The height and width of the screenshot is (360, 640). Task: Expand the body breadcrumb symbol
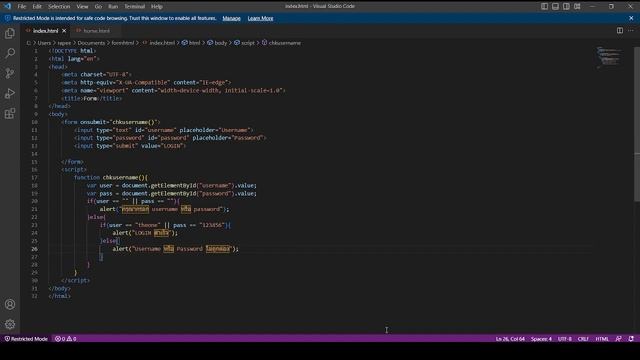point(220,43)
